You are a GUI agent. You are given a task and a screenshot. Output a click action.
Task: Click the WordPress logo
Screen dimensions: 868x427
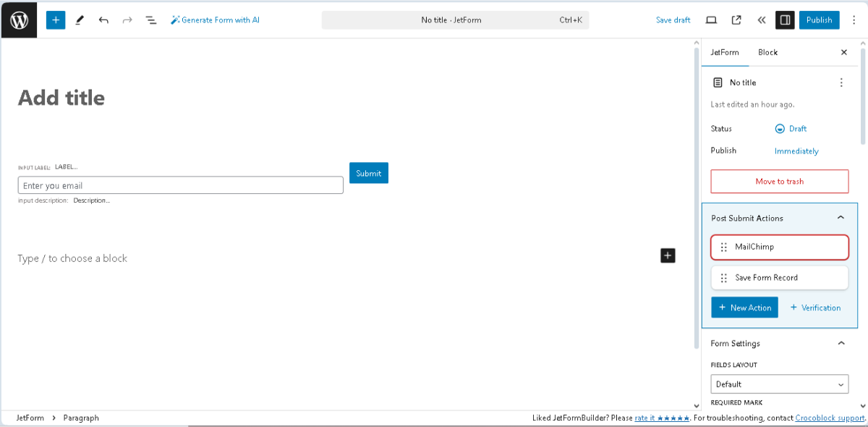click(x=19, y=20)
